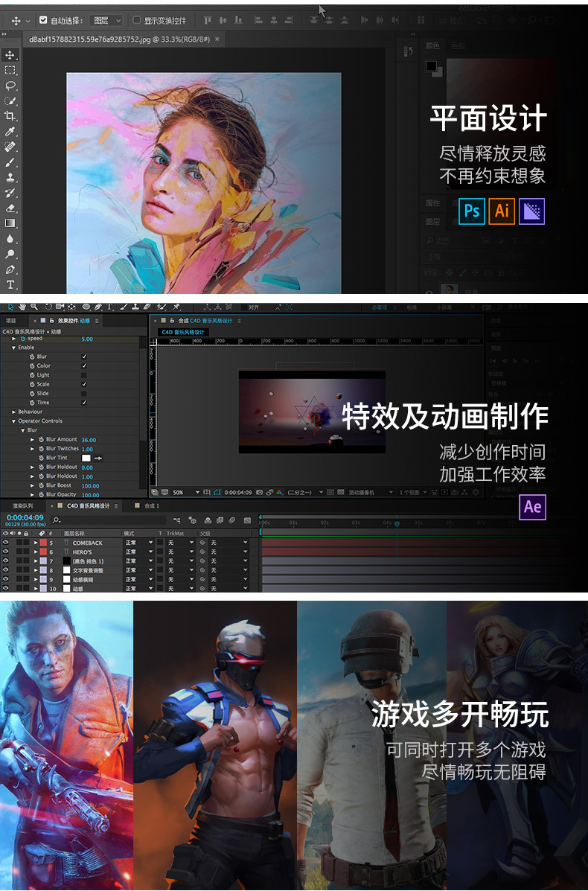Select the Lasso tool in Photoshop toolbar

10,86
